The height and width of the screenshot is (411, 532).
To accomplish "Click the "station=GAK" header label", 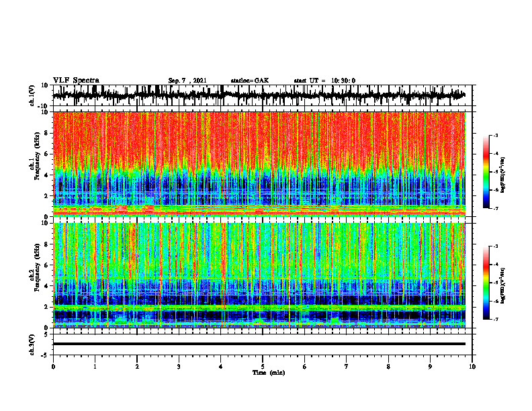I will (250, 81).
